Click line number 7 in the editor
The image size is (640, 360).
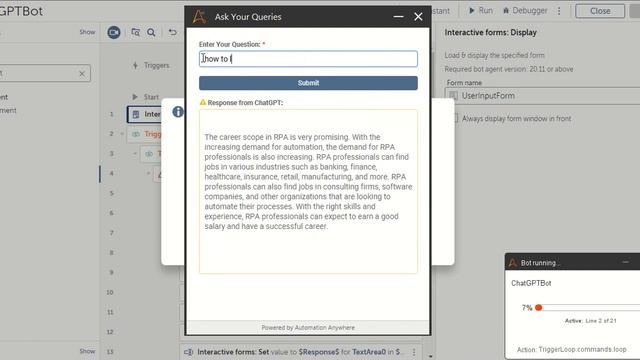[111, 233]
